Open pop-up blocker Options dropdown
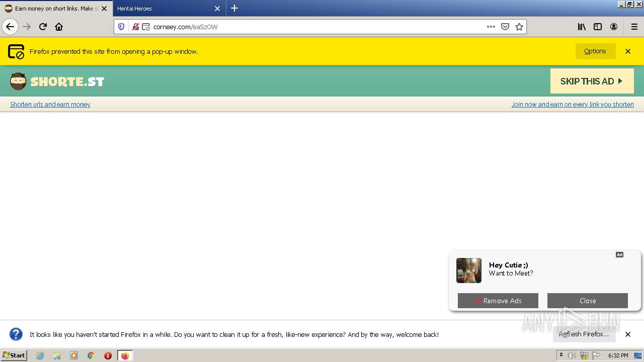The width and height of the screenshot is (644, 362). [x=595, y=51]
